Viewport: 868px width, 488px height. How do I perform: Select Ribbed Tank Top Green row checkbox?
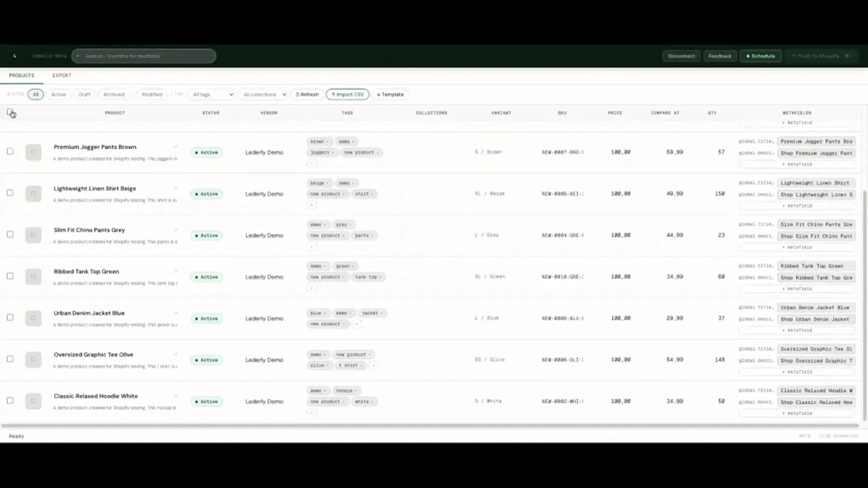pyautogui.click(x=10, y=275)
